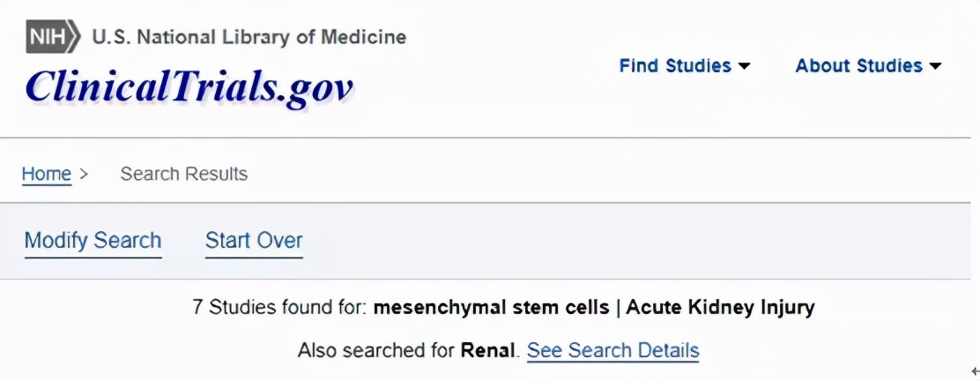Click the 'Also searched for' text

pos(376,350)
